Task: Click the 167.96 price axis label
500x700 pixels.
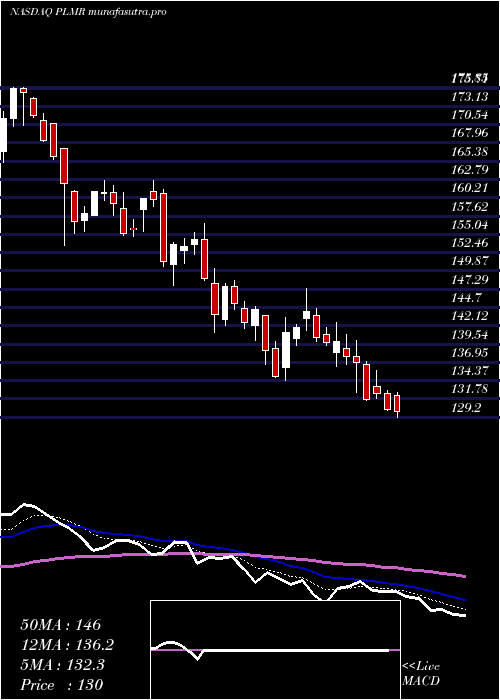Action: tap(470, 133)
